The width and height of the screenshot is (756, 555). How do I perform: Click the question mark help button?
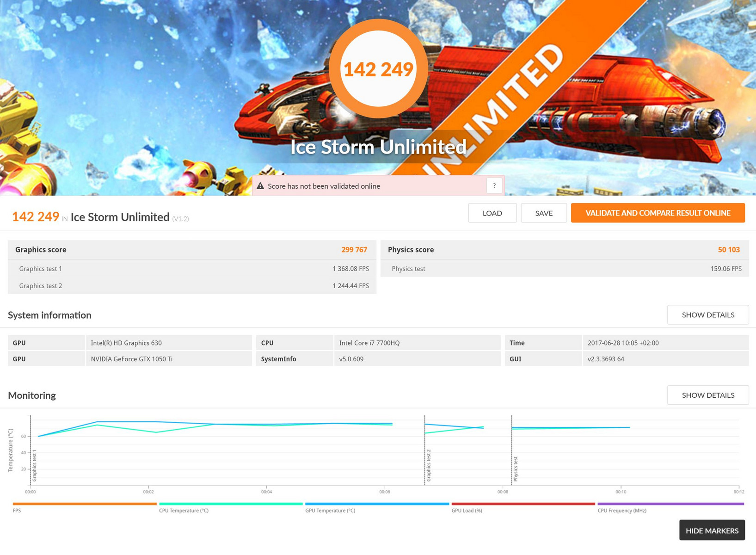tap(494, 186)
